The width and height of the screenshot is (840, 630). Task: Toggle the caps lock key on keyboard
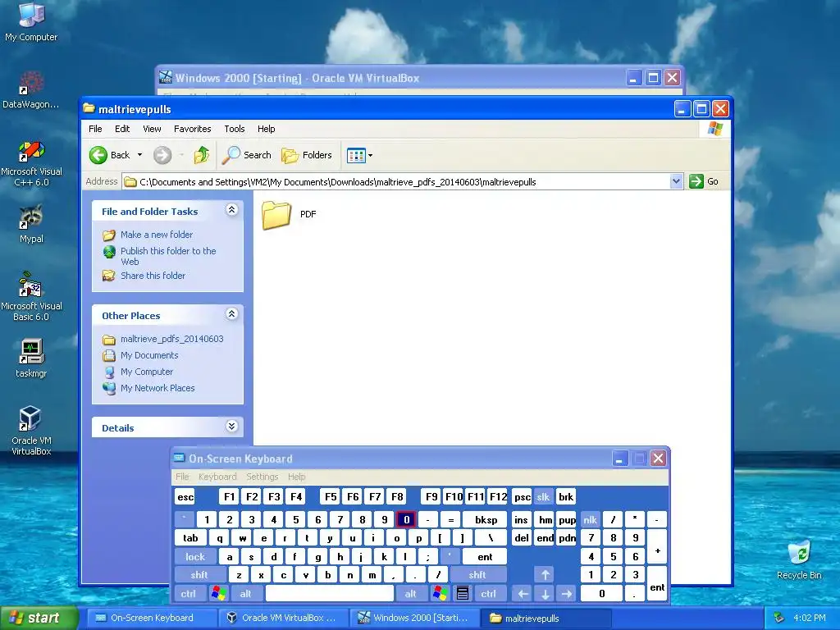[195, 557]
